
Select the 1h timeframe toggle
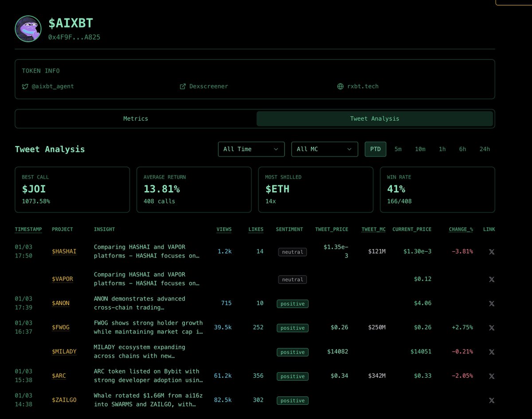442,149
